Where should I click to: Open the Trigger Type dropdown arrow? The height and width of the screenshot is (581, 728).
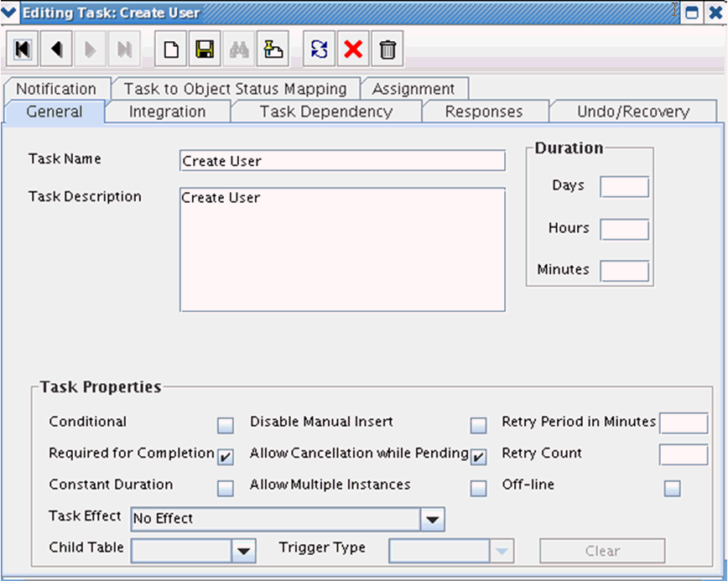click(502, 551)
